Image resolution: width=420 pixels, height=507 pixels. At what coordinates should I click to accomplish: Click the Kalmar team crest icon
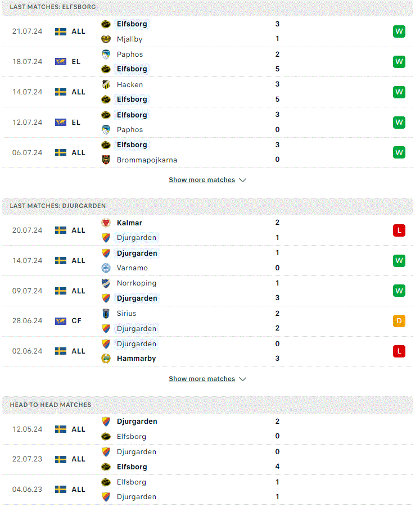tap(106, 223)
